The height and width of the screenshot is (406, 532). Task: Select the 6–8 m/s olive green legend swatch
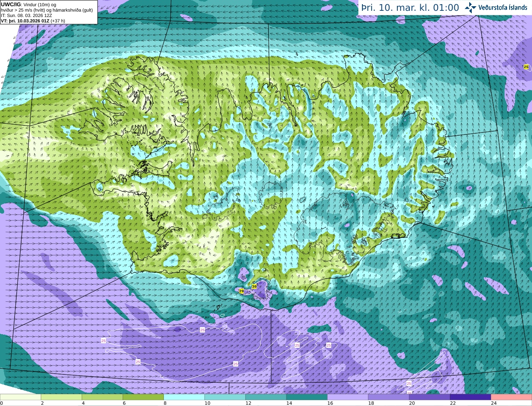tap(143, 397)
